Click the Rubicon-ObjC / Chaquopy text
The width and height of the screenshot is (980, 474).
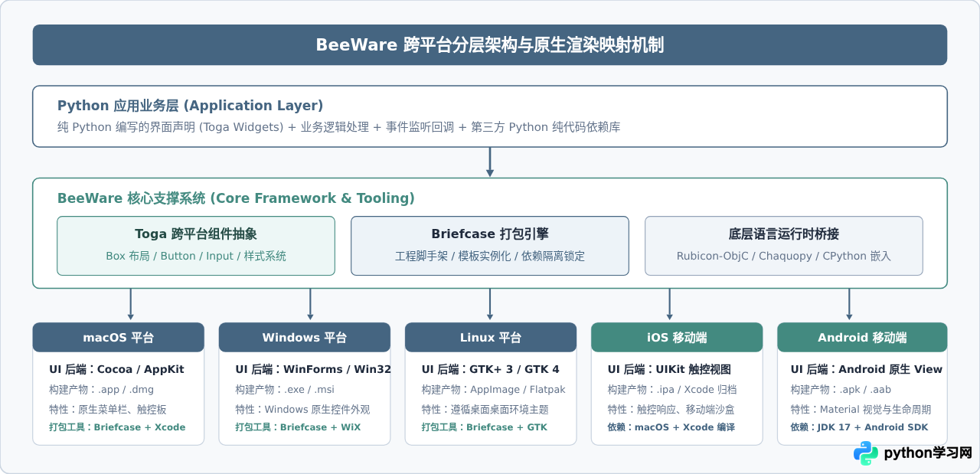tap(784, 256)
